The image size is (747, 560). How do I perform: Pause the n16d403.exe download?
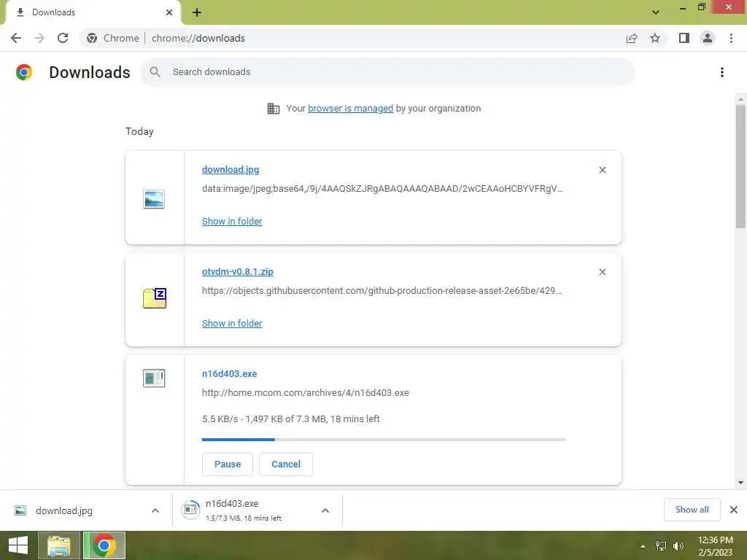(228, 464)
